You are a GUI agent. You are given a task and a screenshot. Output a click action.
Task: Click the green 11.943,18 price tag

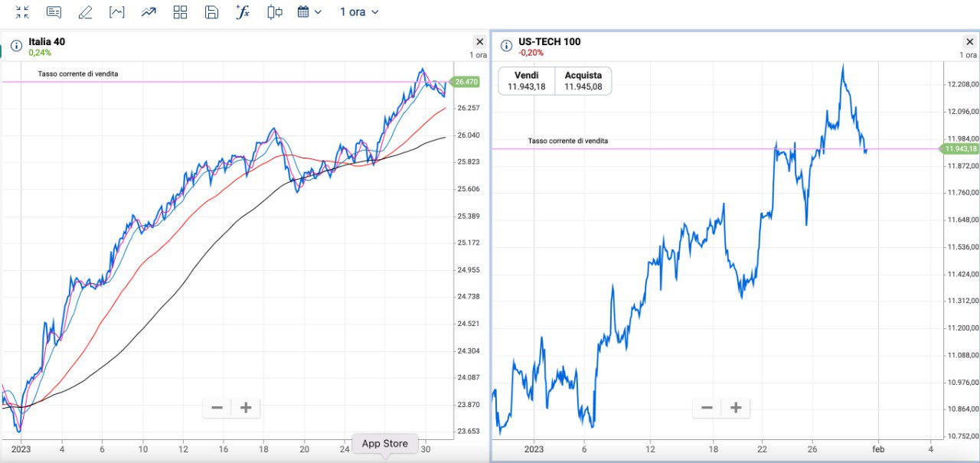pos(960,148)
